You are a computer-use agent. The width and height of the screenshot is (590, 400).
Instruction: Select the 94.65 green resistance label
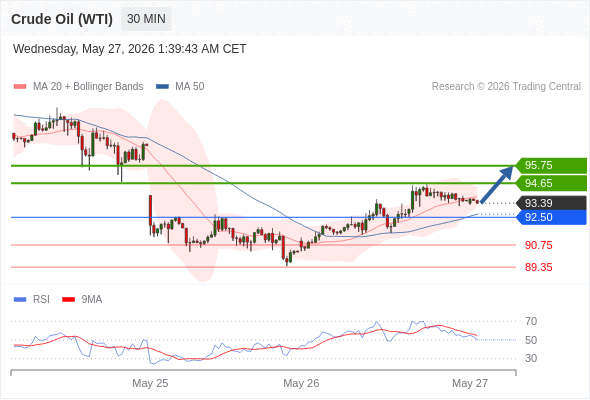click(551, 183)
